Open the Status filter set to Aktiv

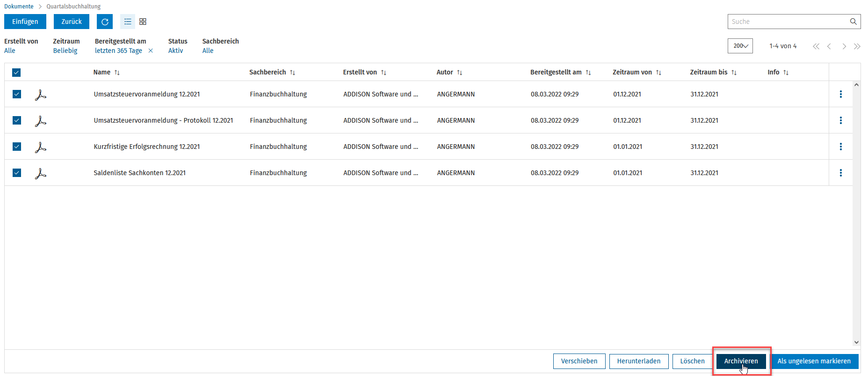click(175, 51)
